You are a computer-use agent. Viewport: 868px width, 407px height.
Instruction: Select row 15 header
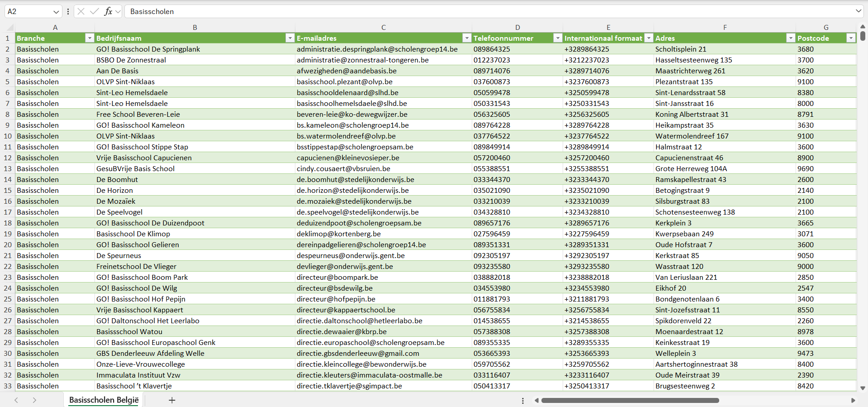[x=8, y=191]
